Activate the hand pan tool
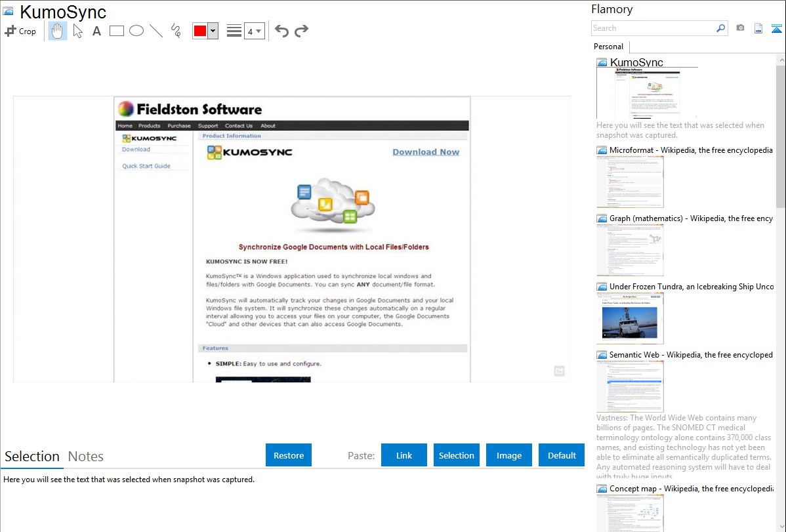 click(58, 31)
